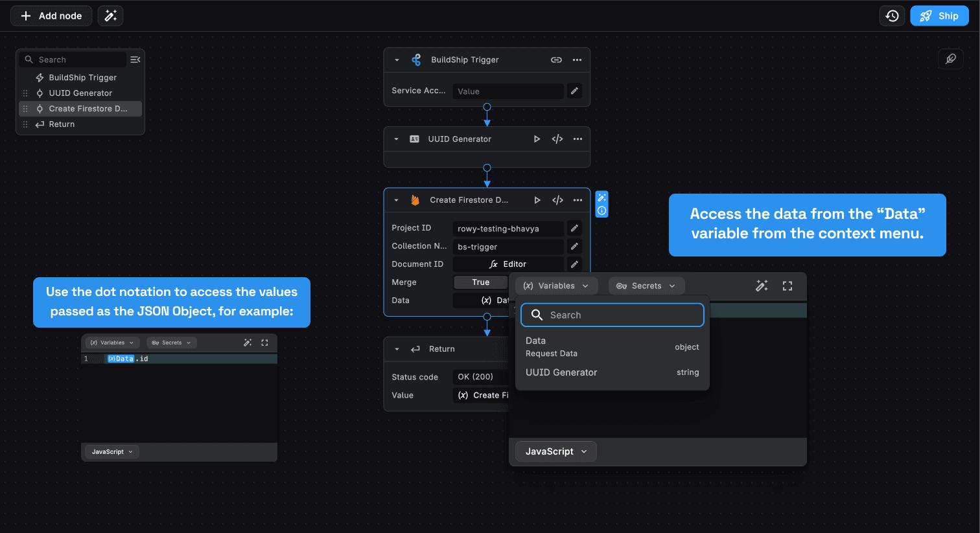Screen dimensions: 980x533
Task: Click the magic wand AI icon beside Add node
Action: [x=111, y=16]
